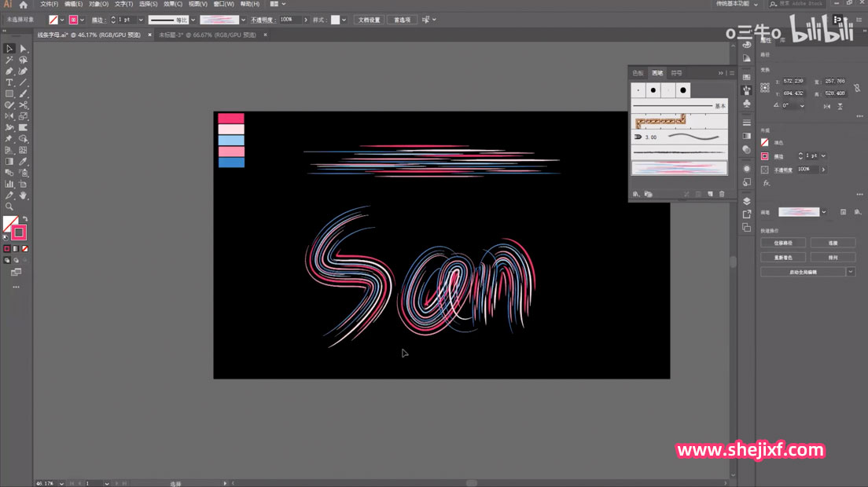Image resolution: width=868 pixels, height=487 pixels.
Task: Expand the brush definition dropdown in Properties
Action: [824, 212]
